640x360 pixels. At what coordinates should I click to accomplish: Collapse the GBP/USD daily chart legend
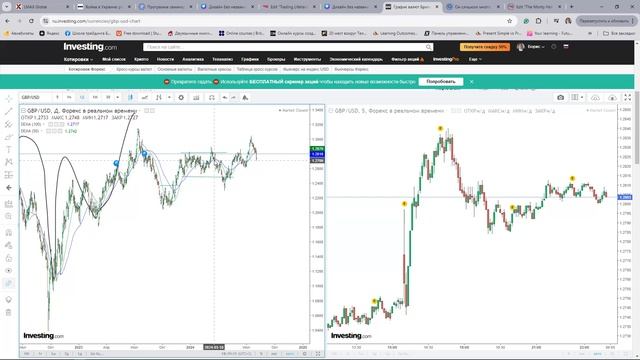point(23,111)
